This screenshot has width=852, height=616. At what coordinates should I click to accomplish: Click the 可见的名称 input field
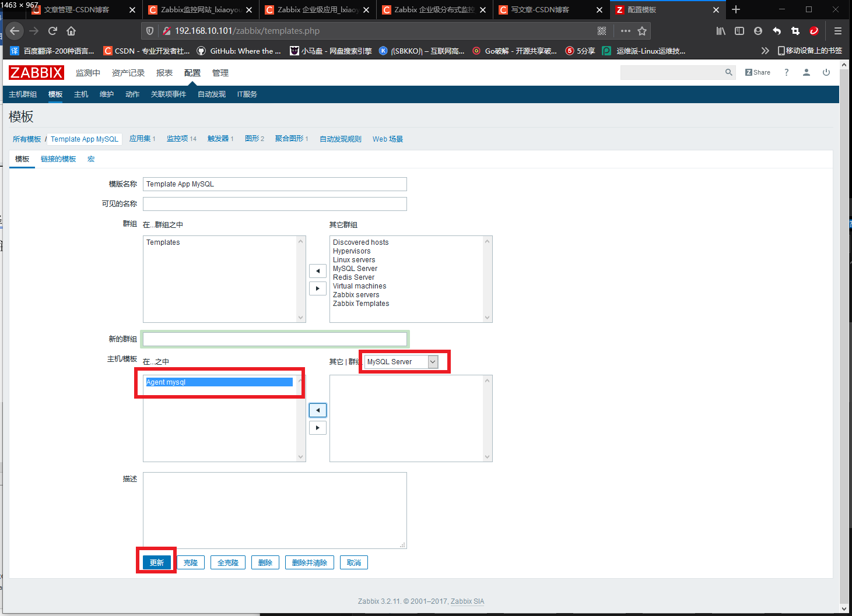pos(275,204)
